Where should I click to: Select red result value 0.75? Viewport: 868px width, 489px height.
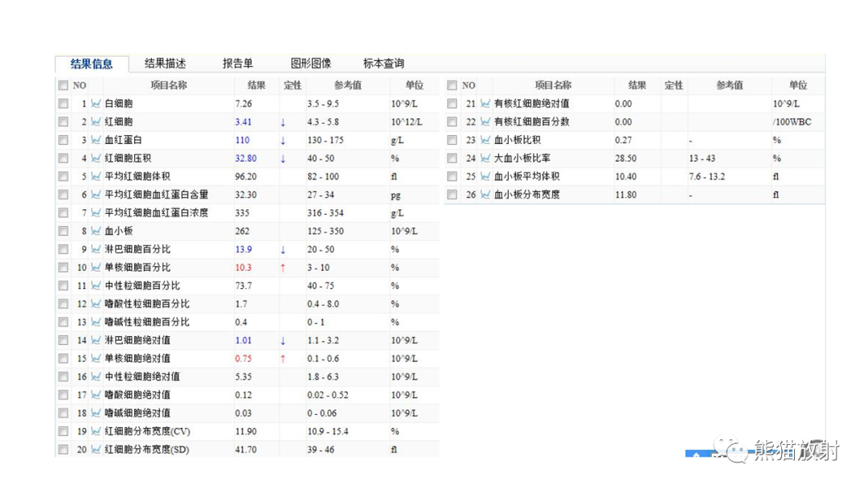(243, 358)
